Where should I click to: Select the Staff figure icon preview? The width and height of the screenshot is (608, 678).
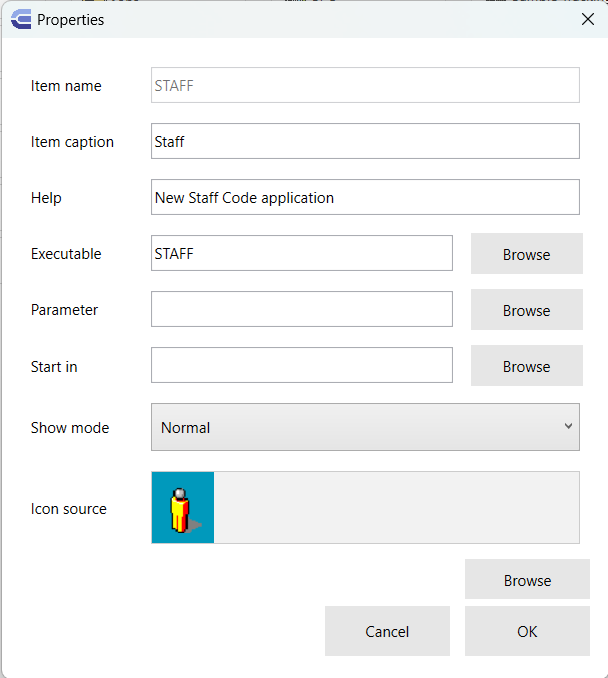[182, 508]
